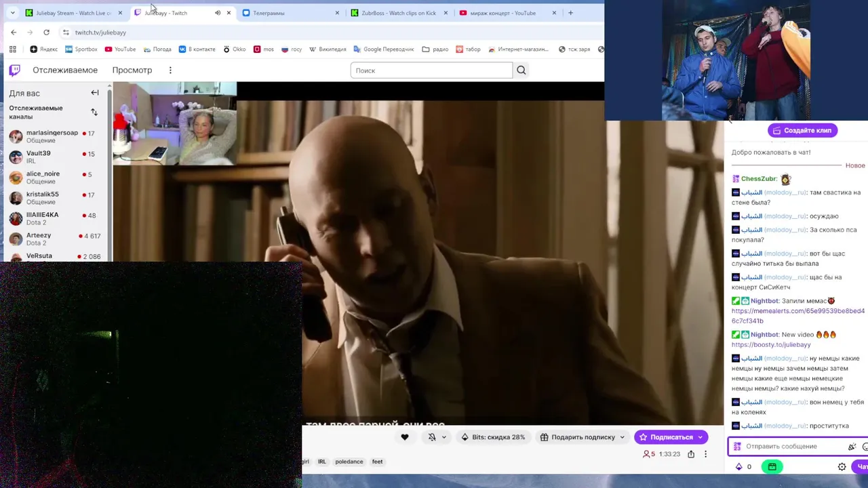Click the green channel points button
This screenshot has height=488, width=868.
coord(772,467)
